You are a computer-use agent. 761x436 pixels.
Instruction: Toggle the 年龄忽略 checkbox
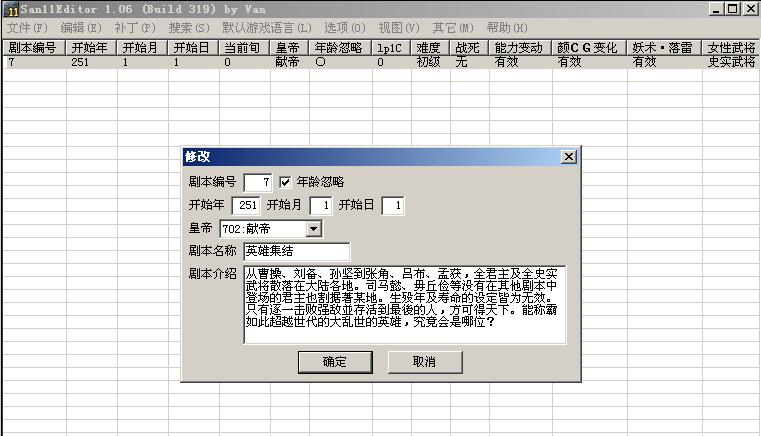point(285,182)
